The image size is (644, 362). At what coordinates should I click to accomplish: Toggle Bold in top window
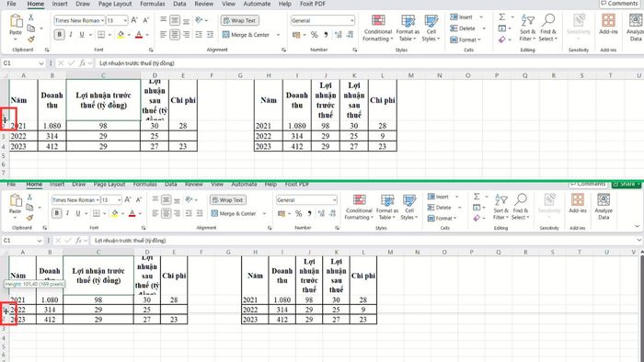pyautogui.click(x=59, y=35)
